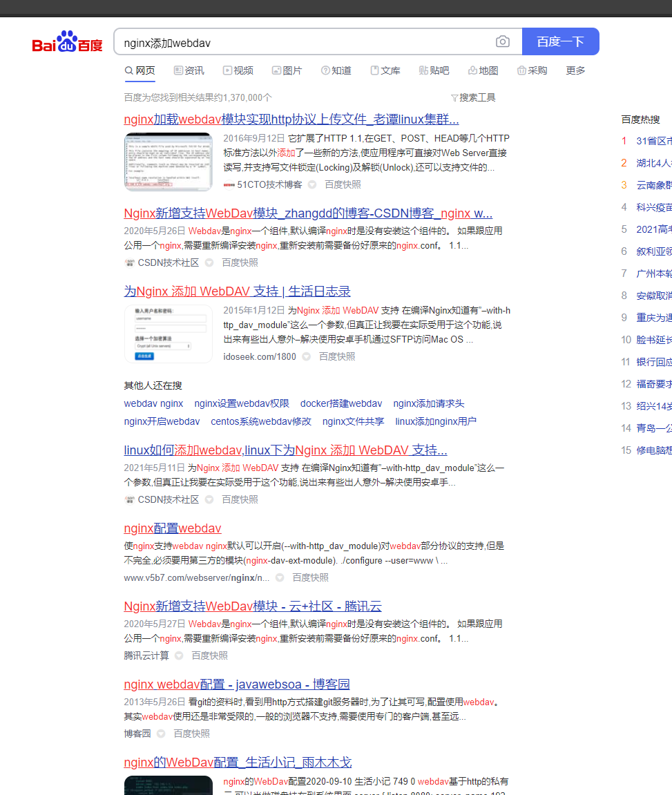
Task: Open 搜索工具 filter options
Action: pos(473,97)
